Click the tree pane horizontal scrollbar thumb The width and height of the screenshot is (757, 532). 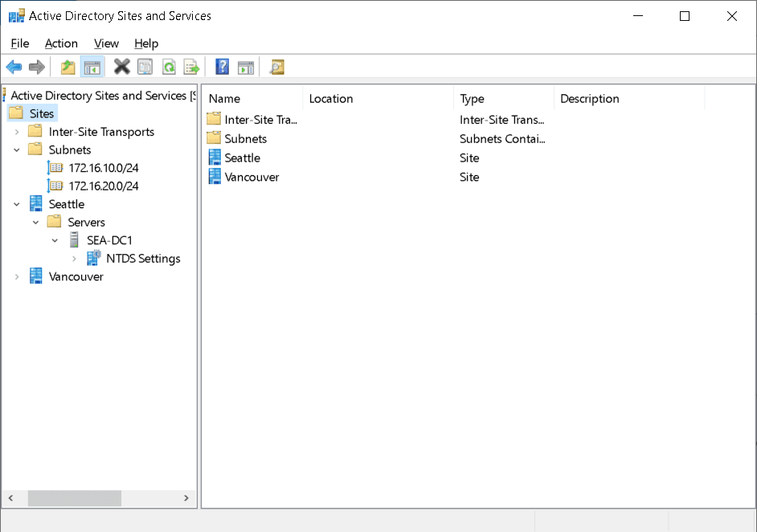[x=75, y=497]
